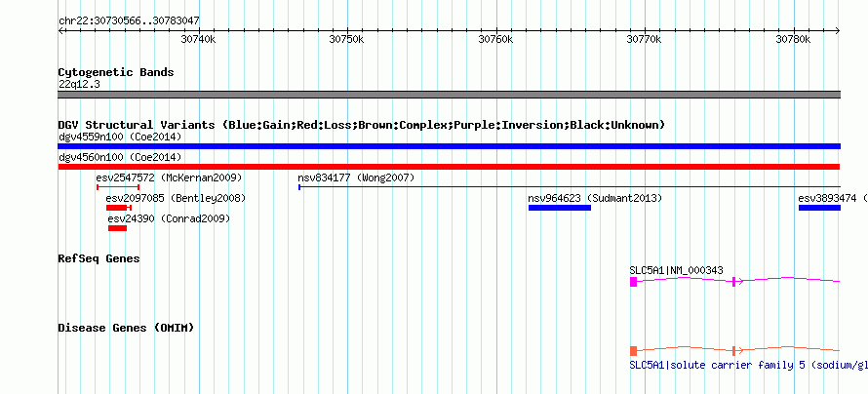868x394 pixels.
Task: Click the ruler's right end arrow
Action: point(838,31)
